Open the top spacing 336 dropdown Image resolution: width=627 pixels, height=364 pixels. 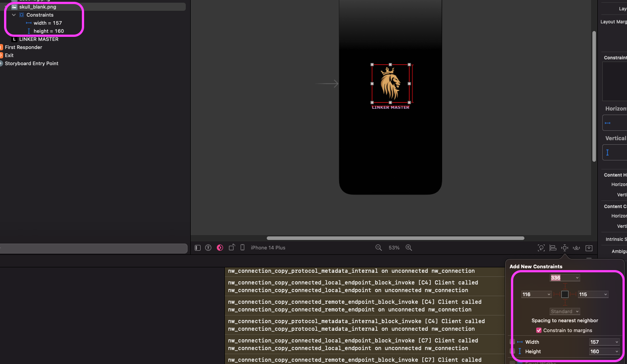[x=577, y=278]
